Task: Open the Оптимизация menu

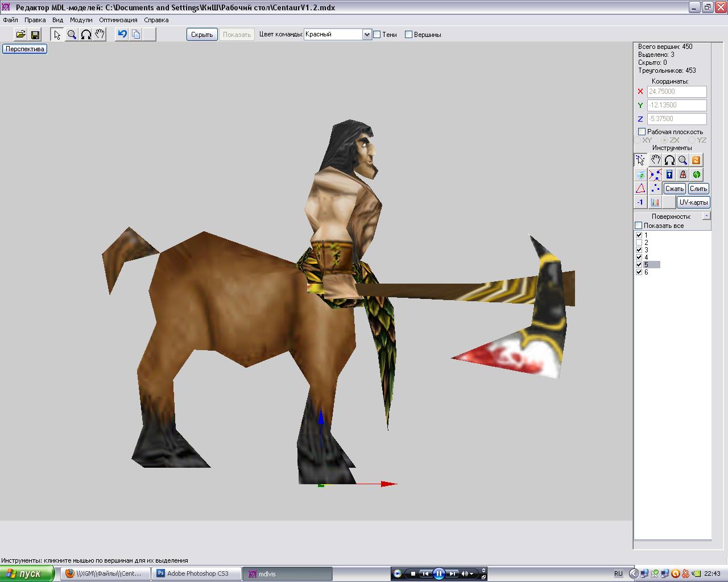Action: point(118,19)
